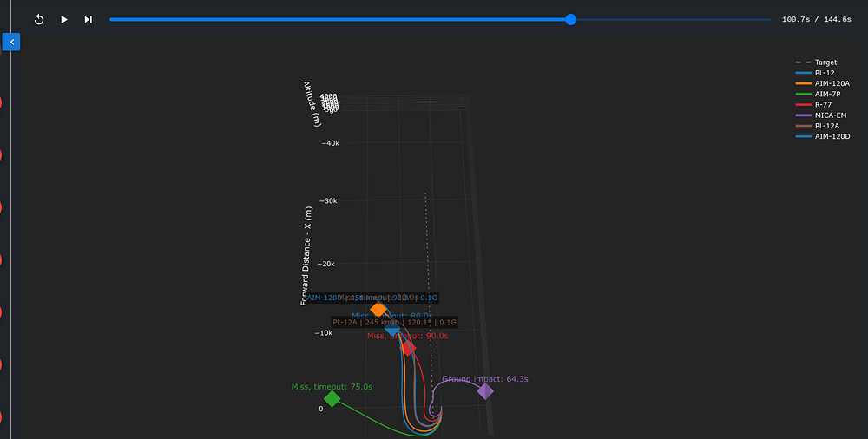This screenshot has width=868, height=439.
Task: Click the AIM-120D info tooltip label
Action: coord(372,298)
